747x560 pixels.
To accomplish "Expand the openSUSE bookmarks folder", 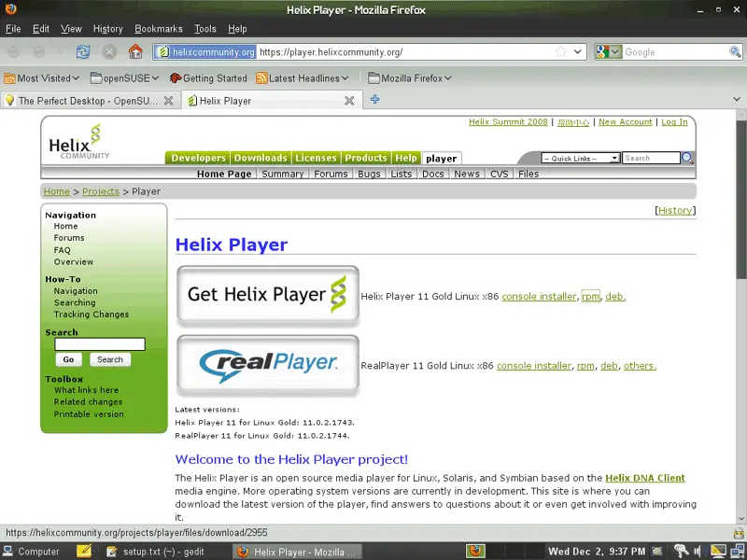I will (x=124, y=78).
